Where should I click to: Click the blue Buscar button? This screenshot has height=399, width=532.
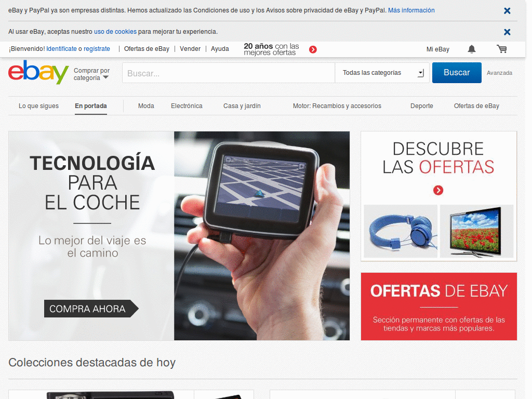pyautogui.click(x=457, y=73)
